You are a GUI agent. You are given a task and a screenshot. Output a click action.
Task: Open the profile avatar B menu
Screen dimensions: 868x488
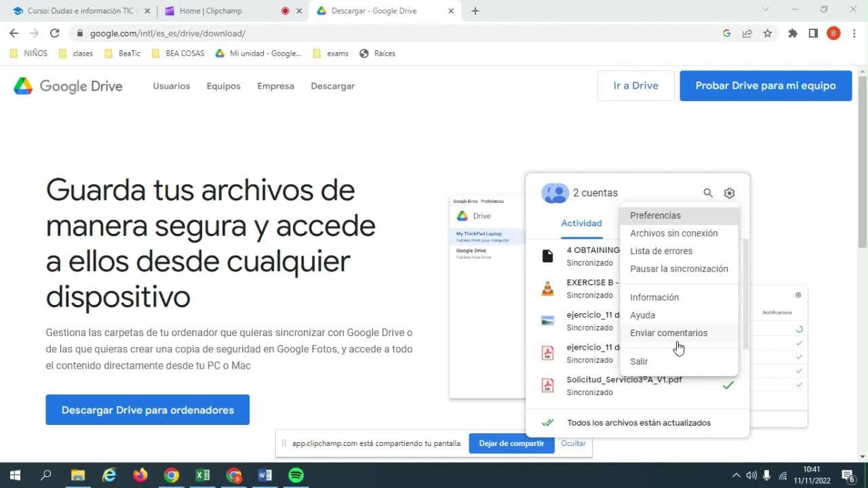pos(833,33)
